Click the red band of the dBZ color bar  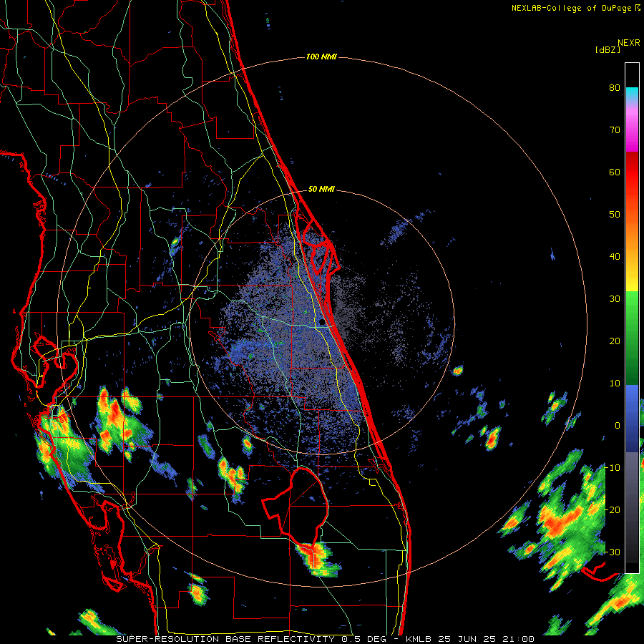(x=632, y=172)
